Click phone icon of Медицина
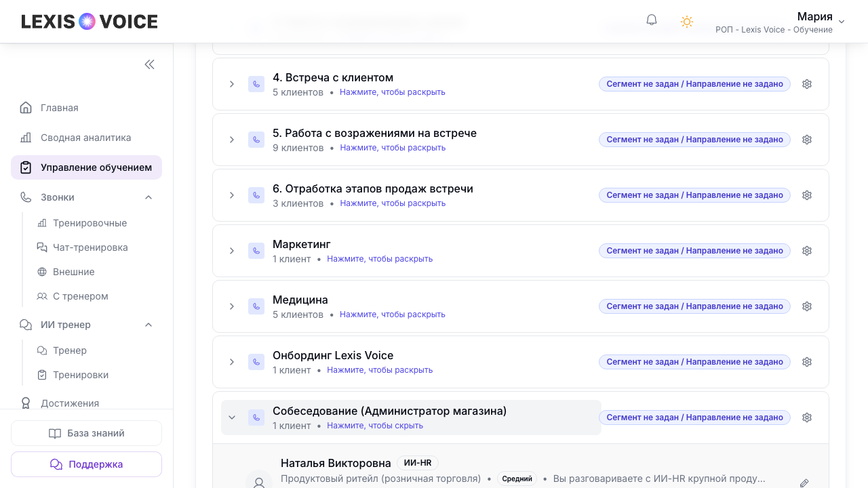868x488 pixels. click(x=256, y=306)
